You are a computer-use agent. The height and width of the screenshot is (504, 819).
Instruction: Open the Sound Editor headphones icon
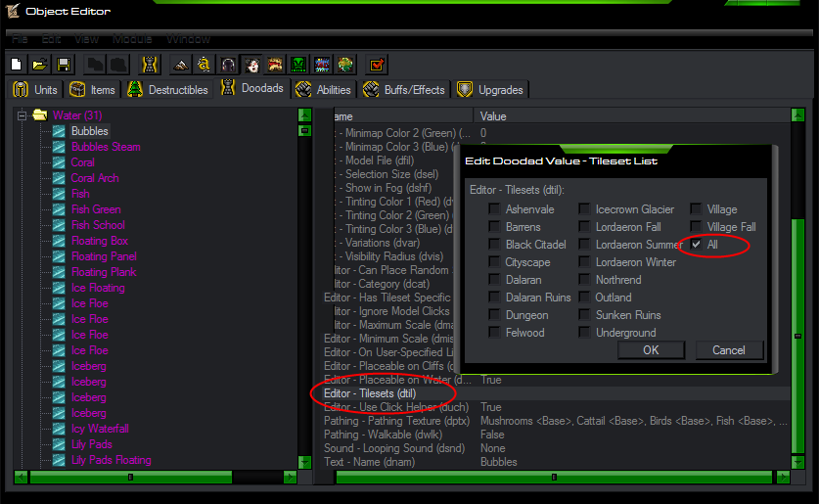tap(228, 65)
